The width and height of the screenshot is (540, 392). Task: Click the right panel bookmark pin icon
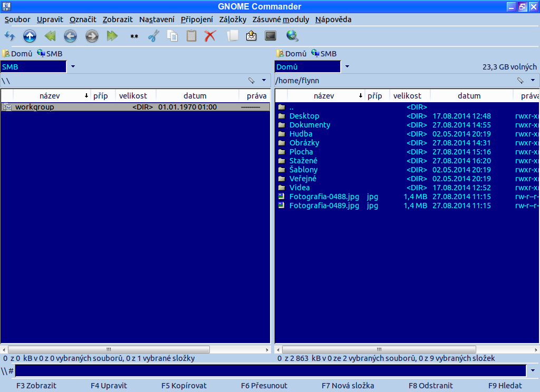pyautogui.click(x=520, y=81)
